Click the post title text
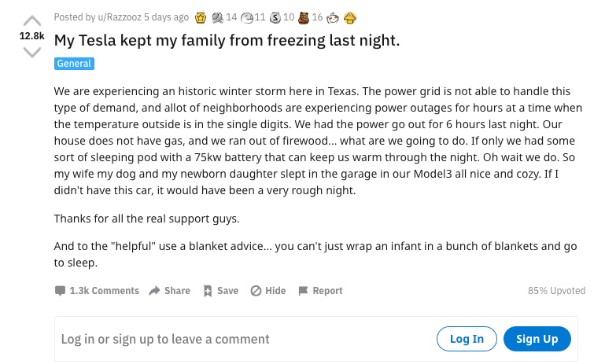Viewport: 605px width, 364px height. [227, 40]
